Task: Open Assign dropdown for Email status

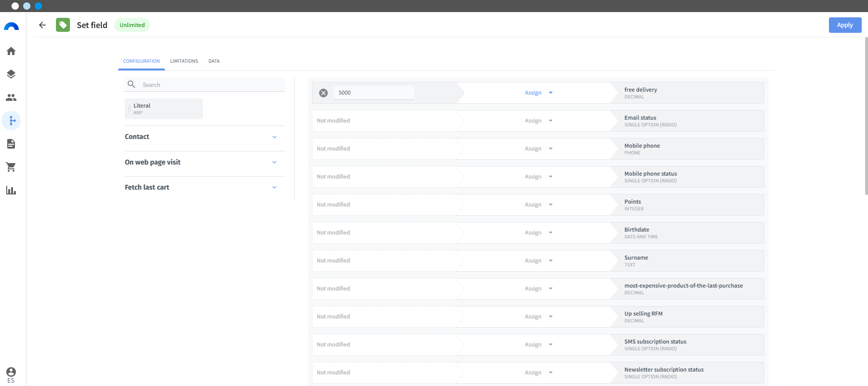Action: point(539,121)
